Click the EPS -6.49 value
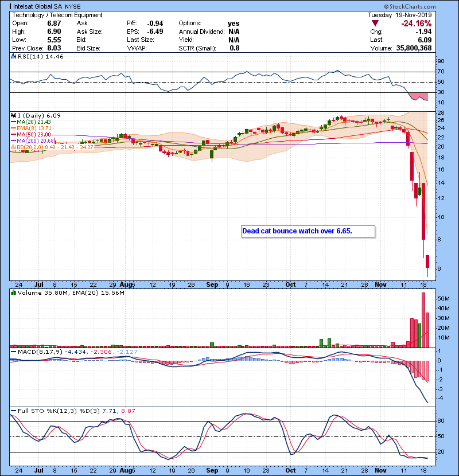Viewport: 459px width, 476px height. coord(155,32)
